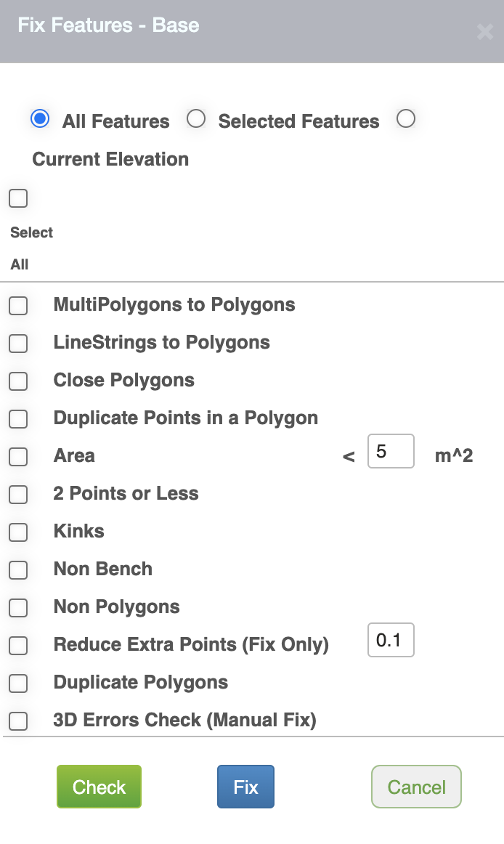Click the Reduce Extra Points tolerance field
The height and width of the screenshot is (844, 504).
(x=391, y=641)
